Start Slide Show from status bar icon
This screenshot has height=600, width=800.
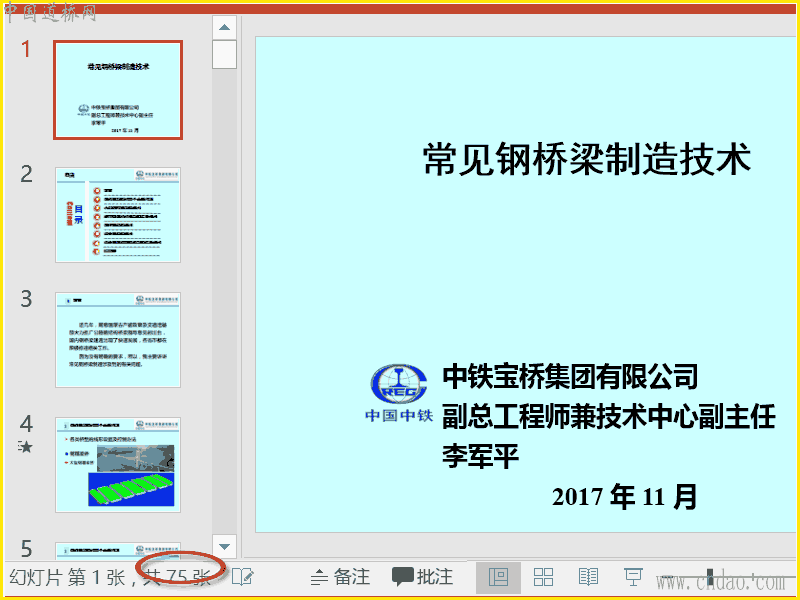coord(633,578)
